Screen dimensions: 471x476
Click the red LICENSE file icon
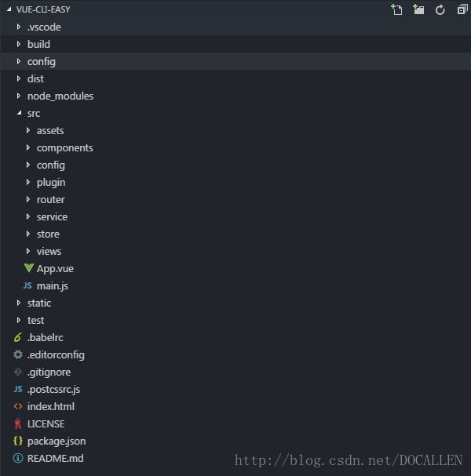click(18, 423)
